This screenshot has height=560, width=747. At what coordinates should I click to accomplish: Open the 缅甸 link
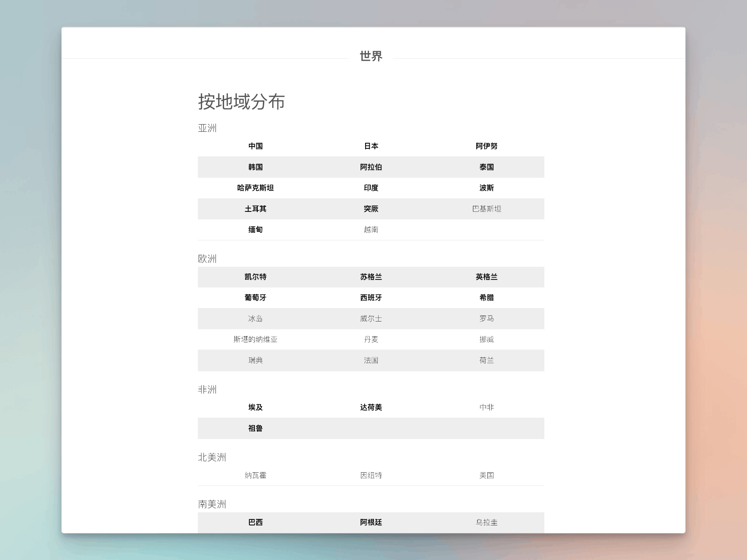tap(255, 230)
